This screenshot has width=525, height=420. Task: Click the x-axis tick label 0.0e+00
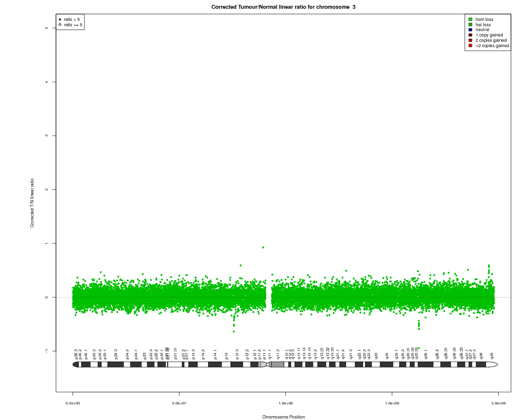coord(72,403)
